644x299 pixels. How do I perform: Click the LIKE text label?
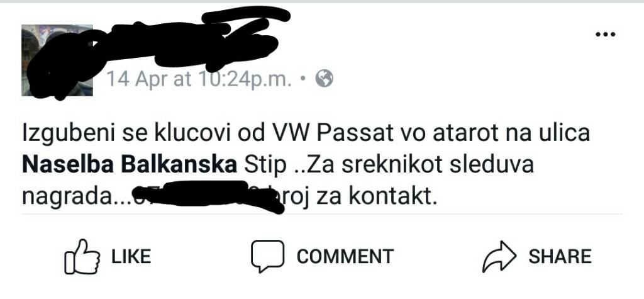(131, 256)
